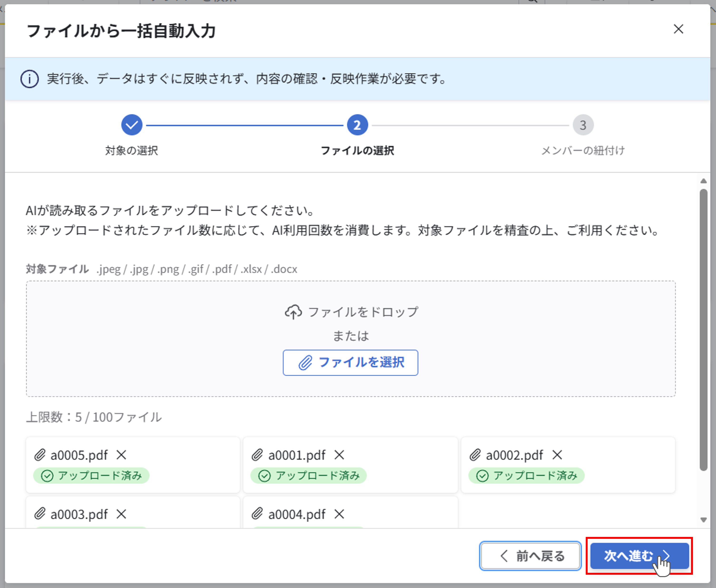The height and width of the screenshot is (588, 716).
Task: Click the paperclip icon beside a0003.pdf
Action: click(40, 514)
